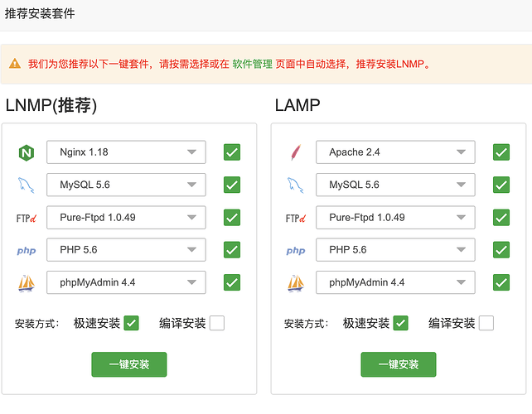
Task: Uncheck PHP 5.6 checkbox in LNMP
Action: pyautogui.click(x=232, y=250)
